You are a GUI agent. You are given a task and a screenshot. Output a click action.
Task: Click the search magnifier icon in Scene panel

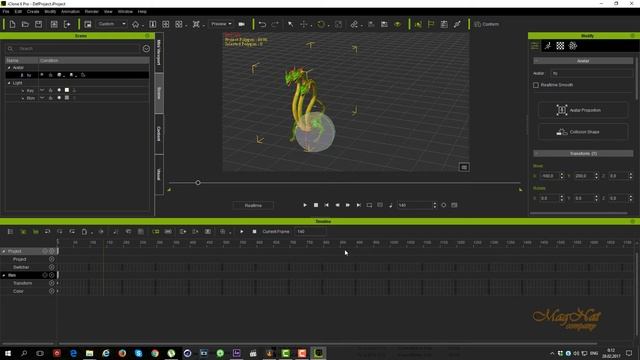pyautogui.click(x=11, y=49)
